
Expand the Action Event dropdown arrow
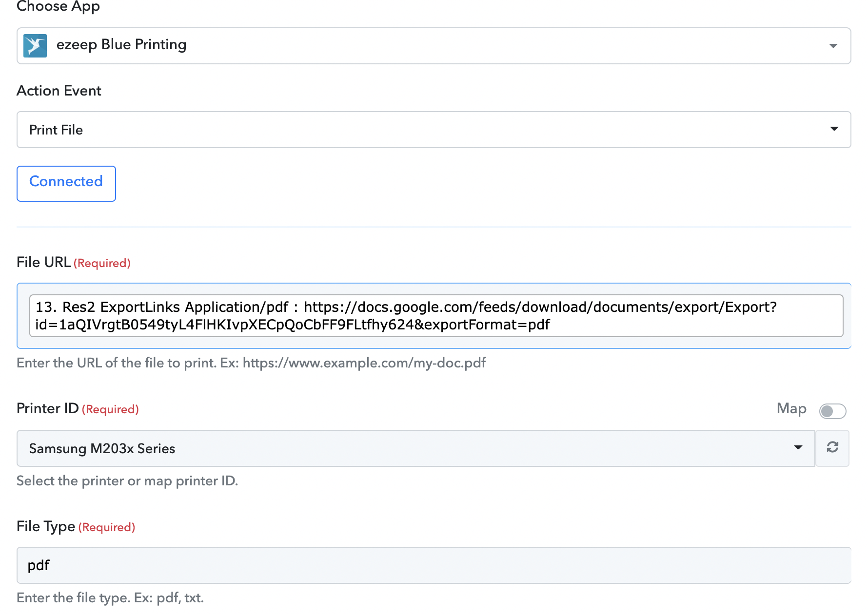tap(834, 129)
